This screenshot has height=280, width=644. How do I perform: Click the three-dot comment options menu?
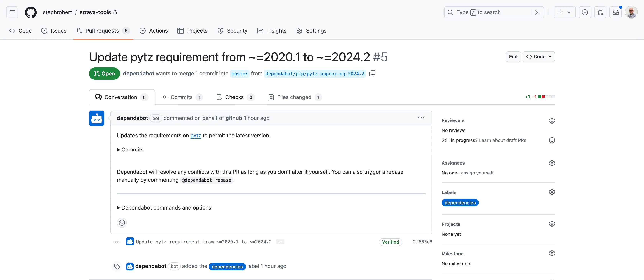point(421,118)
